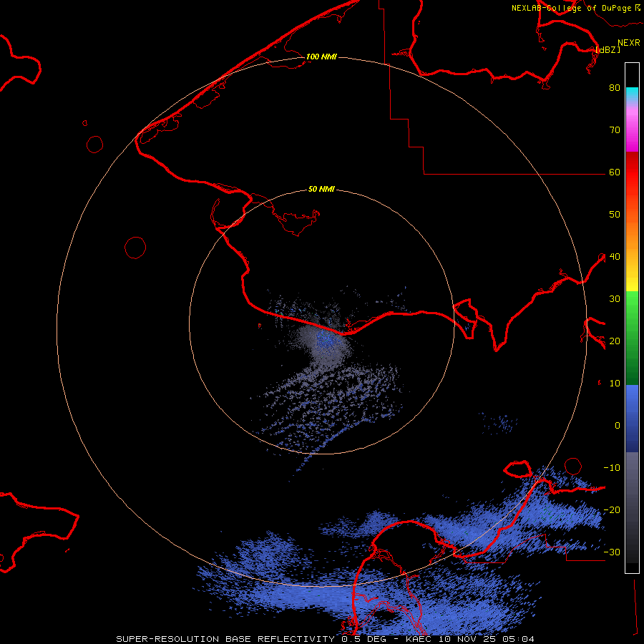This screenshot has height=644, width=644.
Task: Click the green band of the reflectivity color bar
Action: (632, 338)
